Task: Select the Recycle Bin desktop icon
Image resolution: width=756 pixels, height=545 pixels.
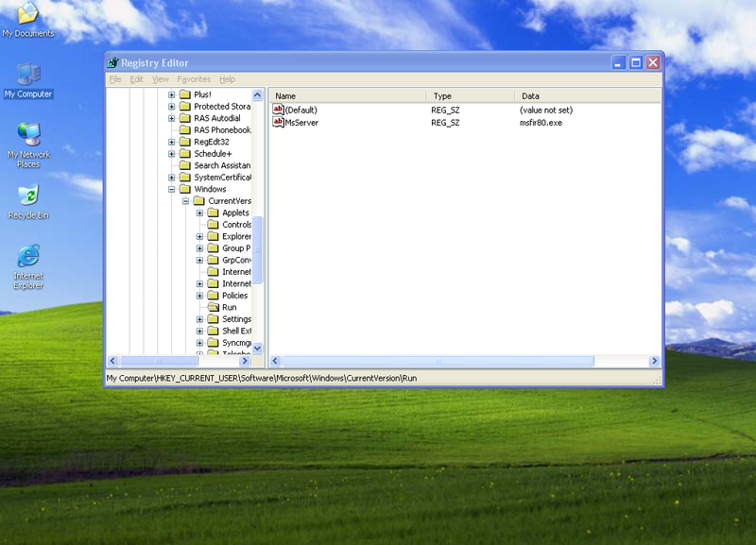Action: coord(28,201)
